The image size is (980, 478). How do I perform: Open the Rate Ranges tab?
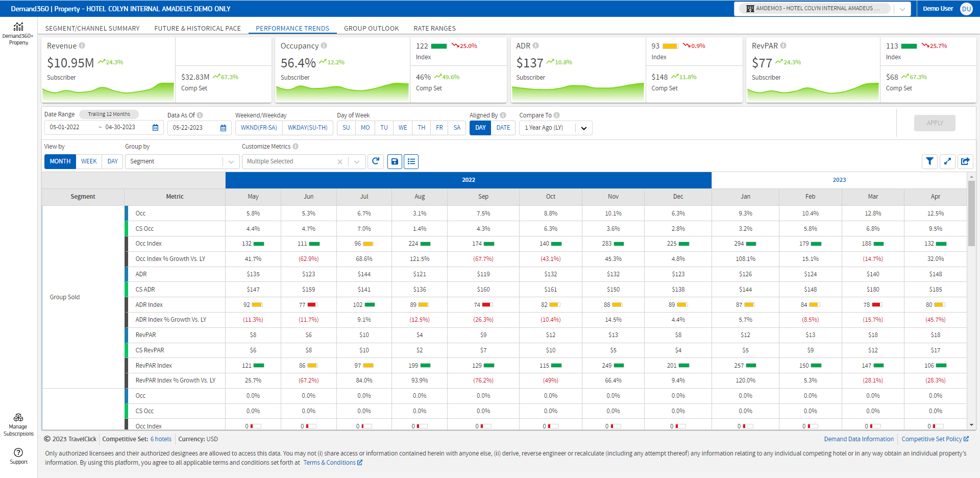point(434,29)
